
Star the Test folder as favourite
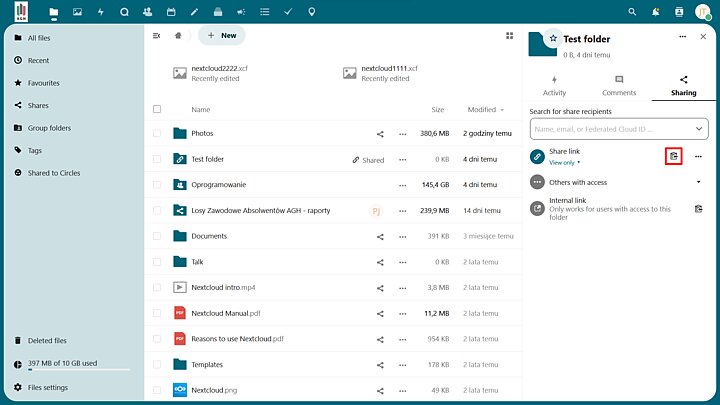click(x=552, y=38)
